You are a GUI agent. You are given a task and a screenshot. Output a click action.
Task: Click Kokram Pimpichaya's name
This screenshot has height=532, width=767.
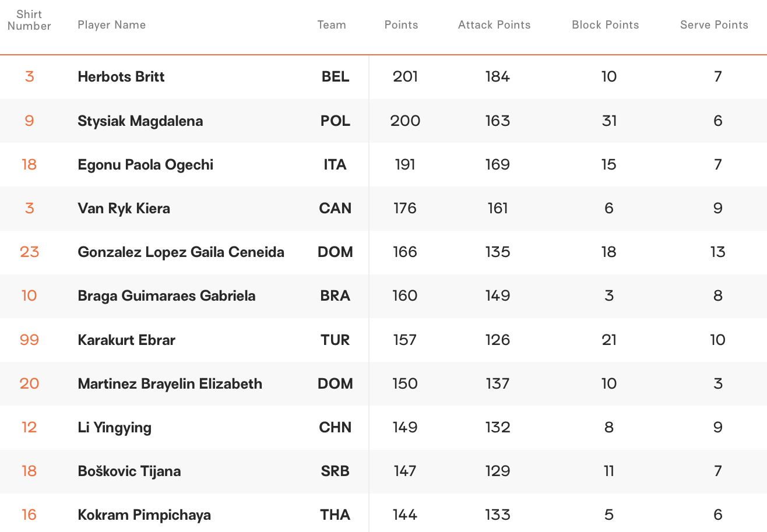145,515
